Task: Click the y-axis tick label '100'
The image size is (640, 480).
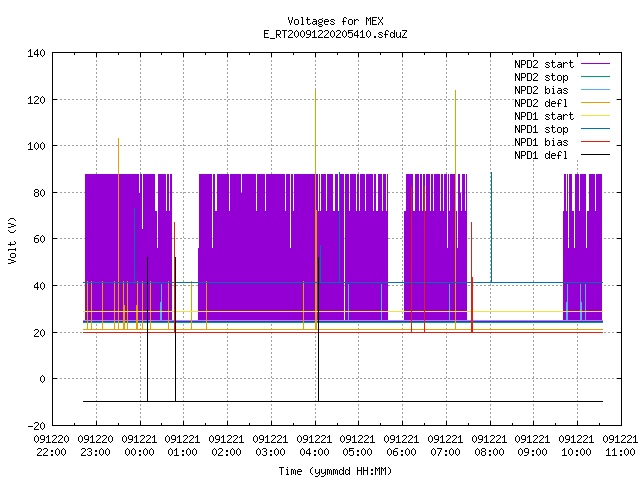Action: [36, 146]
